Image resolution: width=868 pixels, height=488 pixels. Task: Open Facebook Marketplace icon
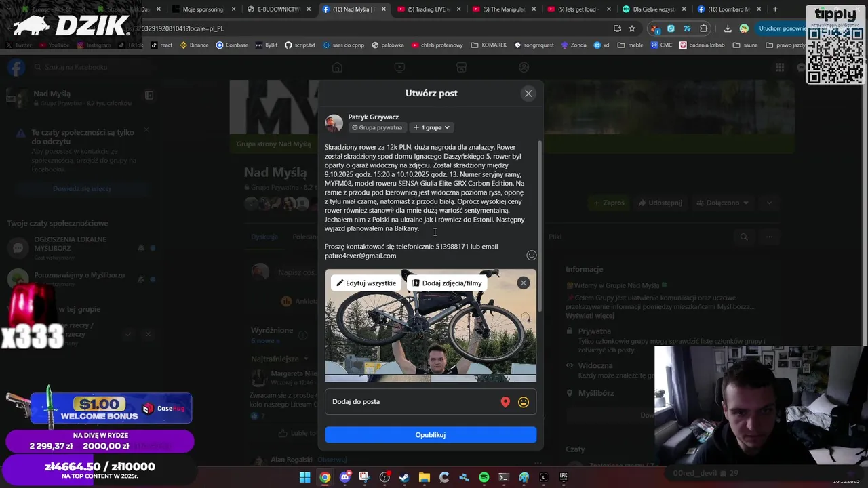(x=461, y=67)
